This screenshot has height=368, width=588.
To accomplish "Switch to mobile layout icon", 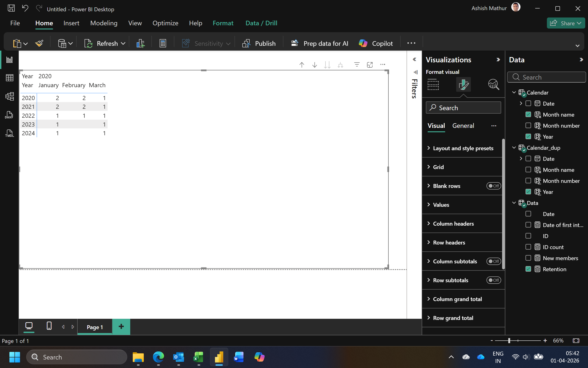I will click(x=49, y=326).
